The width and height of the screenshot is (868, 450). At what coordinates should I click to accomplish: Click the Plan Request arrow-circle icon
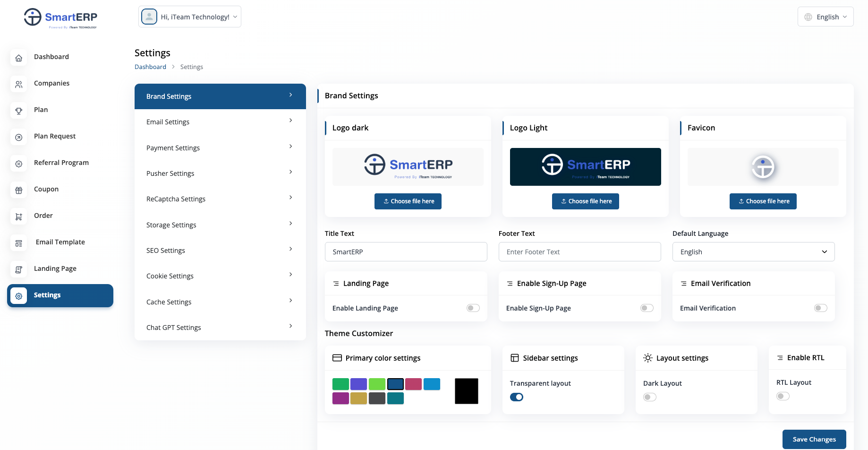[19, 137]
